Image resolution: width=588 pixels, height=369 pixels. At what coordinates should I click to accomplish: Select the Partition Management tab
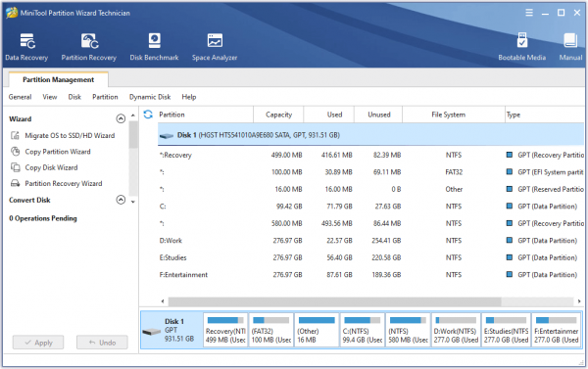tap(58, 79)
